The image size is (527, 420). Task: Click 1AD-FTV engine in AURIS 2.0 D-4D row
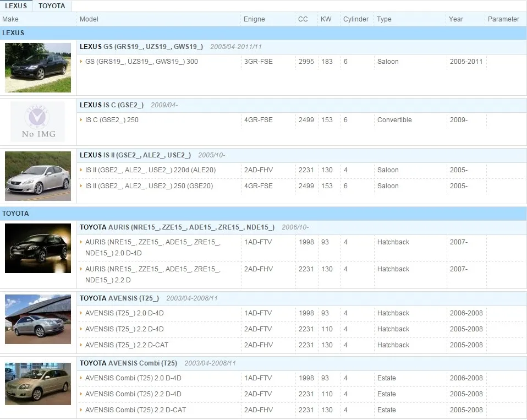(258, 242)
